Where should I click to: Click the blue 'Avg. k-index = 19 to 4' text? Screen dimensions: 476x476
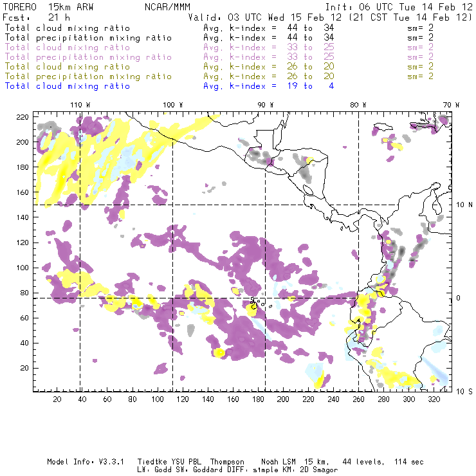tap(269, 86)
